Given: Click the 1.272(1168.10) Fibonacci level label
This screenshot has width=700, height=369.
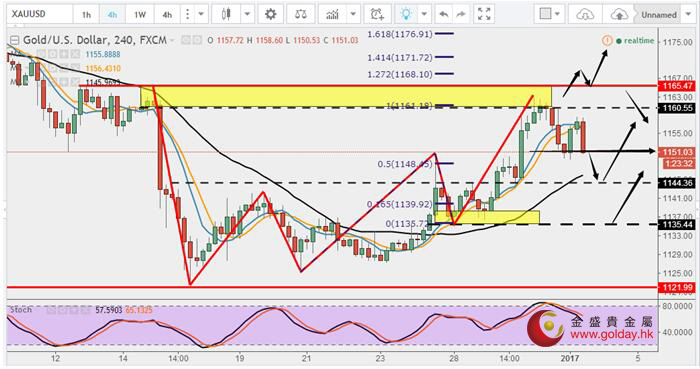Looking at the screenshot, I should 400,74.
